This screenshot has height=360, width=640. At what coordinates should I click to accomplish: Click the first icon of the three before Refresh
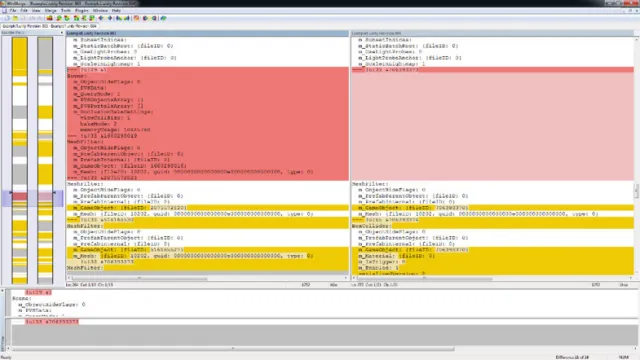(136, 18)
